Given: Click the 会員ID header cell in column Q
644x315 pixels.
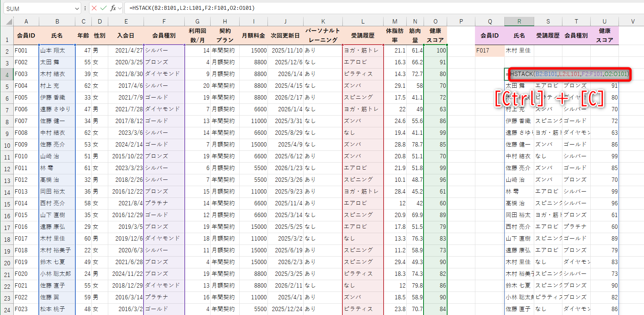Looking at the screenshot, I should click(x=490, y=35).
